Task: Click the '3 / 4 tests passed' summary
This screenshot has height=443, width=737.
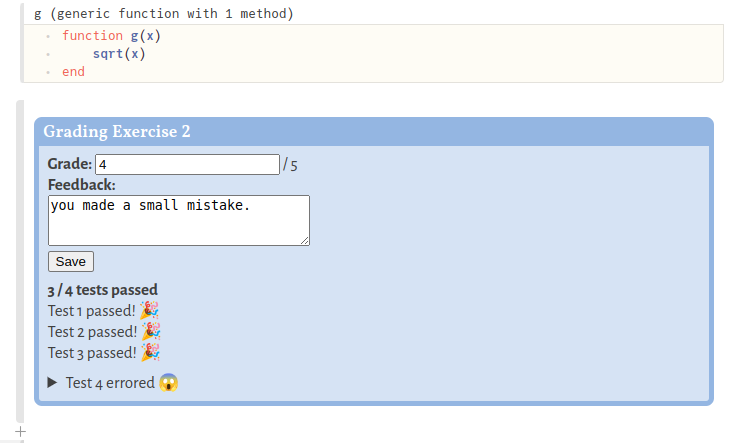Action: point(102,290)
